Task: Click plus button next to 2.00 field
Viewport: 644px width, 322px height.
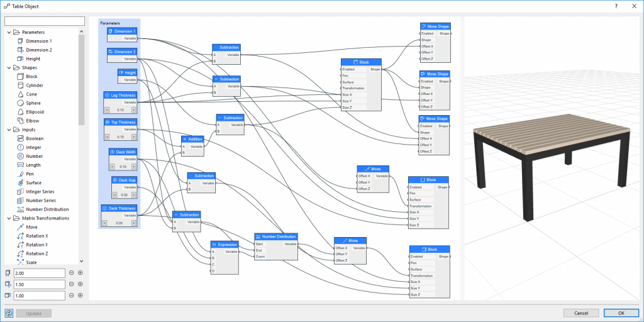Action: tap(80, 273)
